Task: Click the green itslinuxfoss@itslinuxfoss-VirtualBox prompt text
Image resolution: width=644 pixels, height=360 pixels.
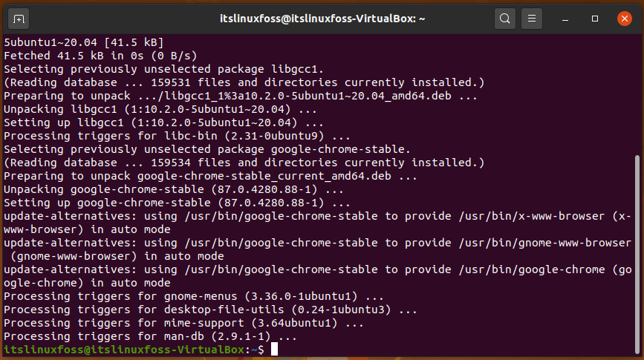Action: click(124, 350)
